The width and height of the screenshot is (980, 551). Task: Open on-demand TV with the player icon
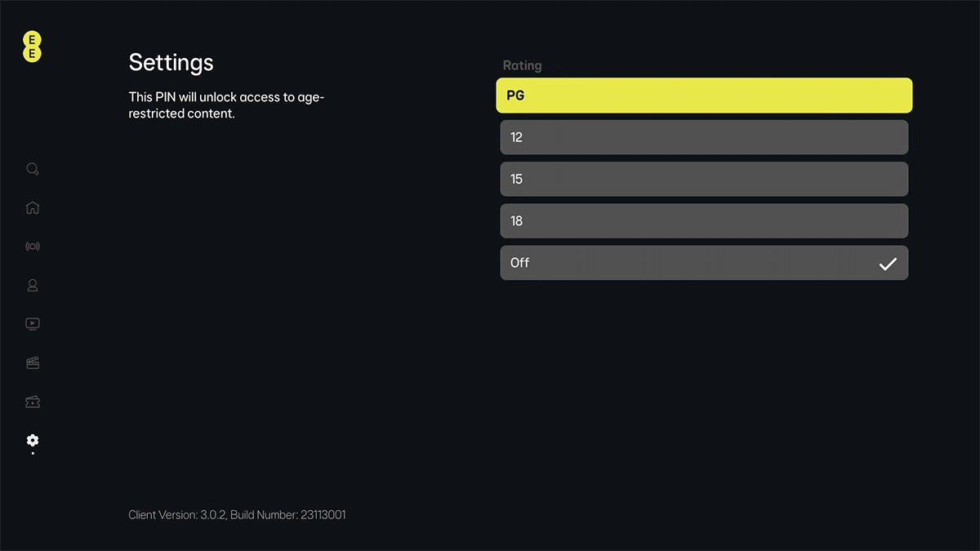click(x=32, y=323)
